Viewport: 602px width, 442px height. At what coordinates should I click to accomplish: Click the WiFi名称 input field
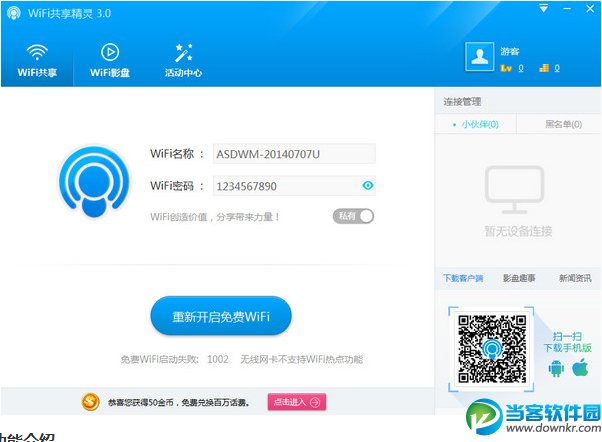[x=294, y=154]
